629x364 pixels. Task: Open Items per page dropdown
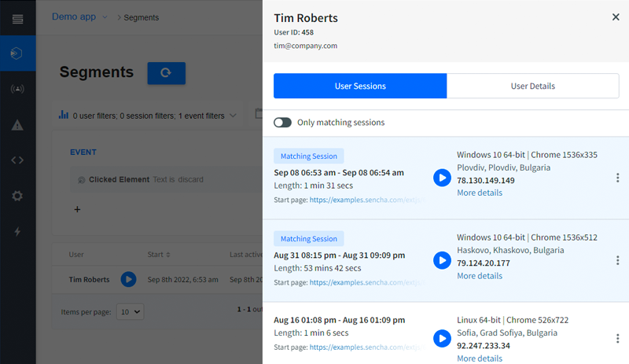tap(130, 312)
